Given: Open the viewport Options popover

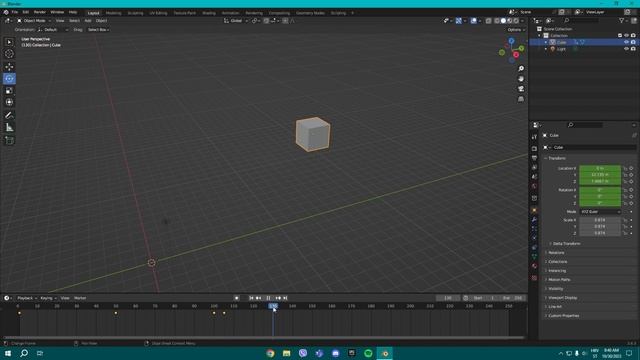Looking at the screenshot, I should coord(516,30).
